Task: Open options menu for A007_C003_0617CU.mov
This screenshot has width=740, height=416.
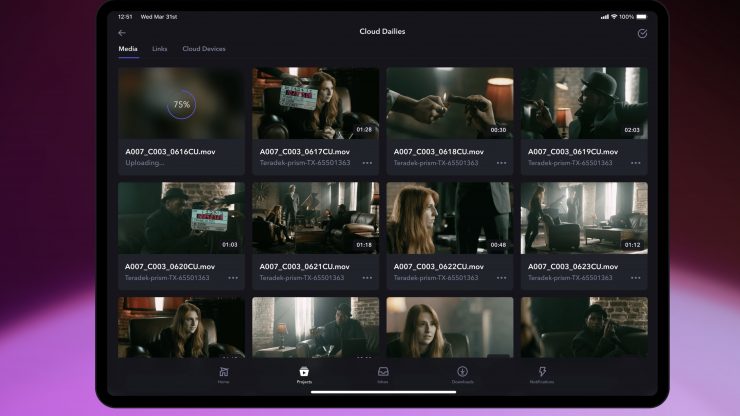Action: [x=367, y=163]
